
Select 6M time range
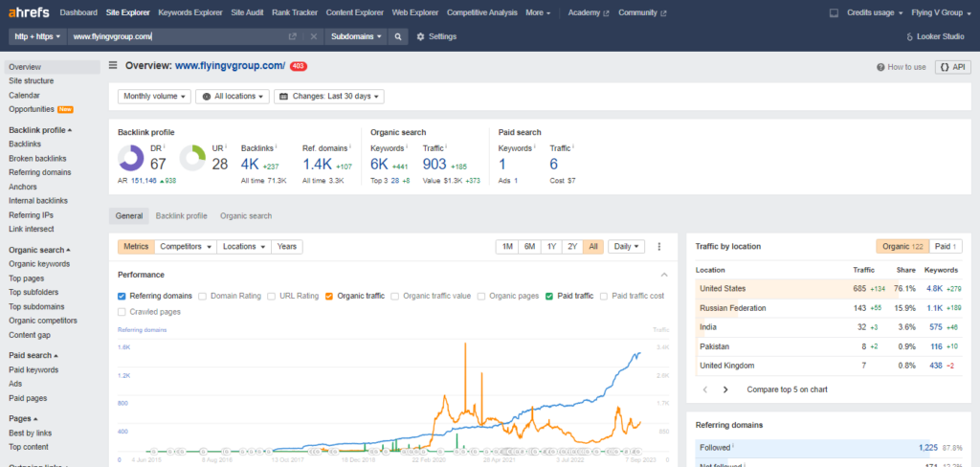pos(530,247)
